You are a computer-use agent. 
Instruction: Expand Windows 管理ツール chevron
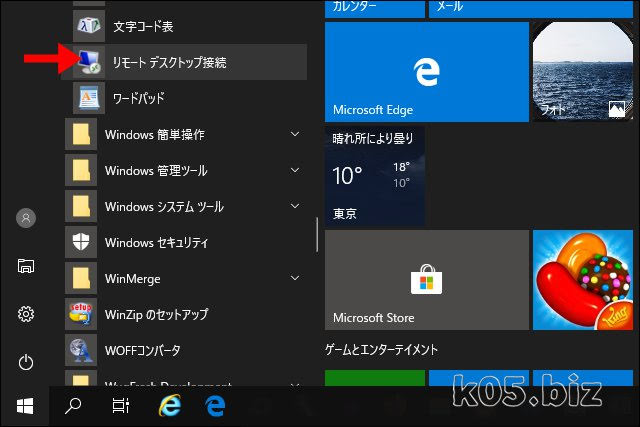point(295,170)
